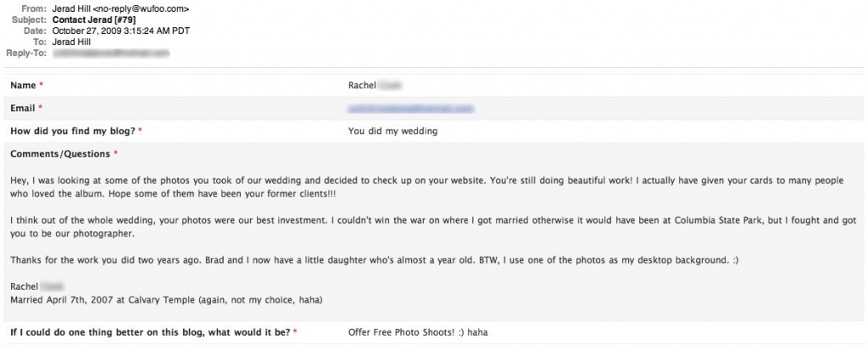868x362 pixels.
Task: Click the From label in header
Action: click(36, 8)
